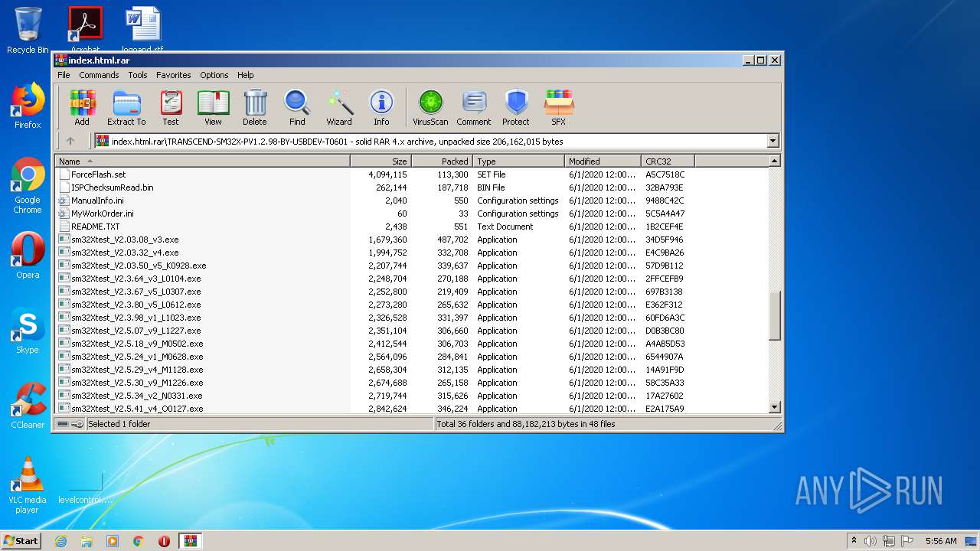Open the Find tool
The image size is (980, 551).
click(x=297, y=107)
